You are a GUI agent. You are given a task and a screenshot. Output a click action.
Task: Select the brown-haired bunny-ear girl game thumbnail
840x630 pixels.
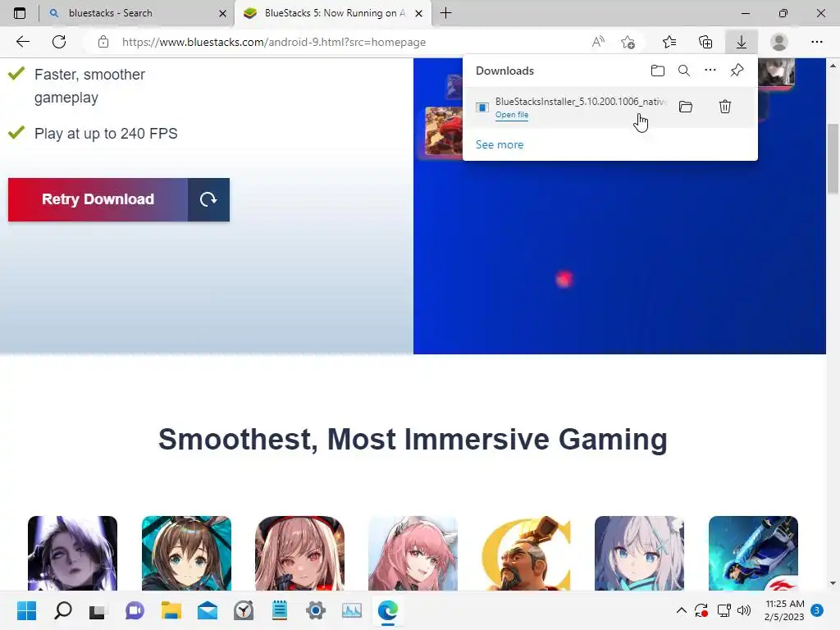click(186, 554)
